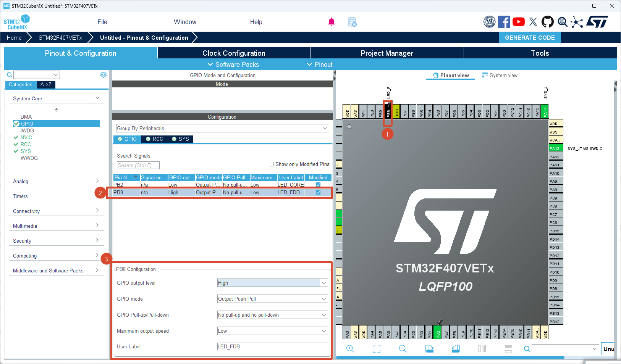Zoom in on the pinout view

[350, 349]
